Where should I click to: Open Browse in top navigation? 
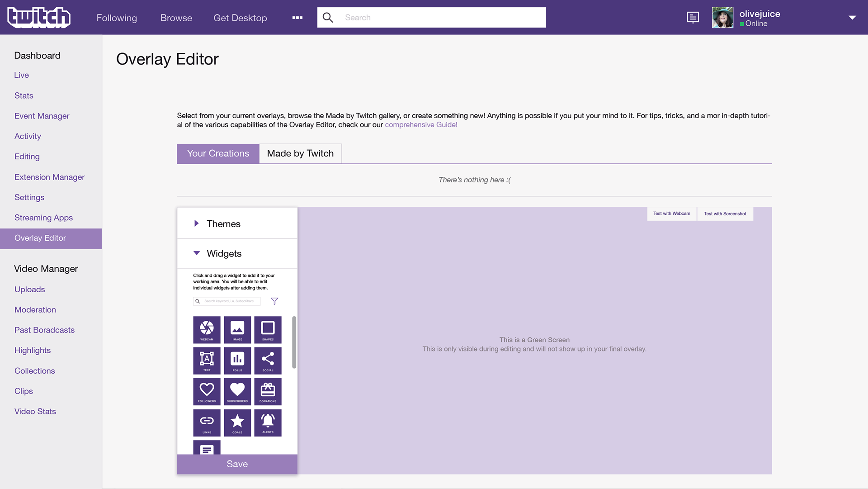click(x=176, y=18)
